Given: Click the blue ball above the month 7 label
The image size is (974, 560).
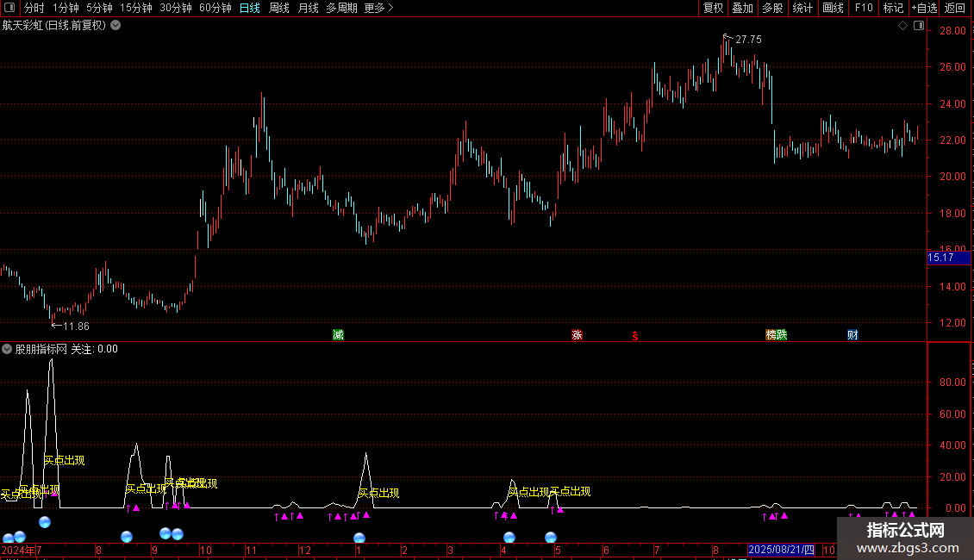Looking at the screenshot, I should [x=45, y=522].
